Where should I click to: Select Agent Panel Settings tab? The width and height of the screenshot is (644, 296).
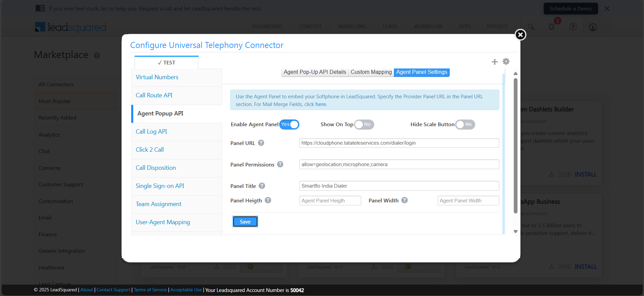click(x=422, y=72)
